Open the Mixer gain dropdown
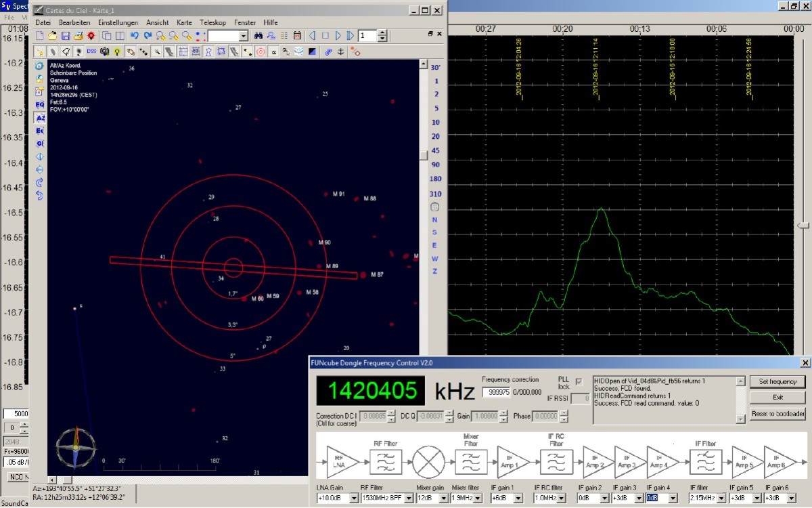The width and height of the screenshot is (812, 508). 443,499
